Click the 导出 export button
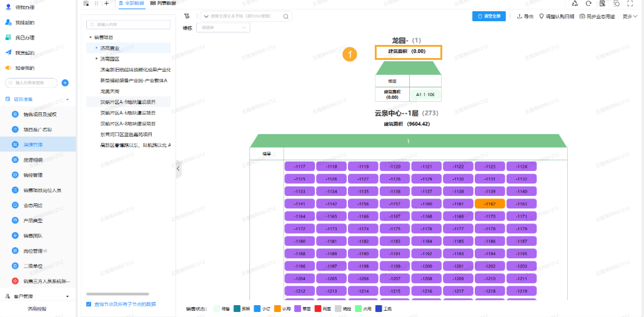Screen dimensions: 644x317 point(525,16)
